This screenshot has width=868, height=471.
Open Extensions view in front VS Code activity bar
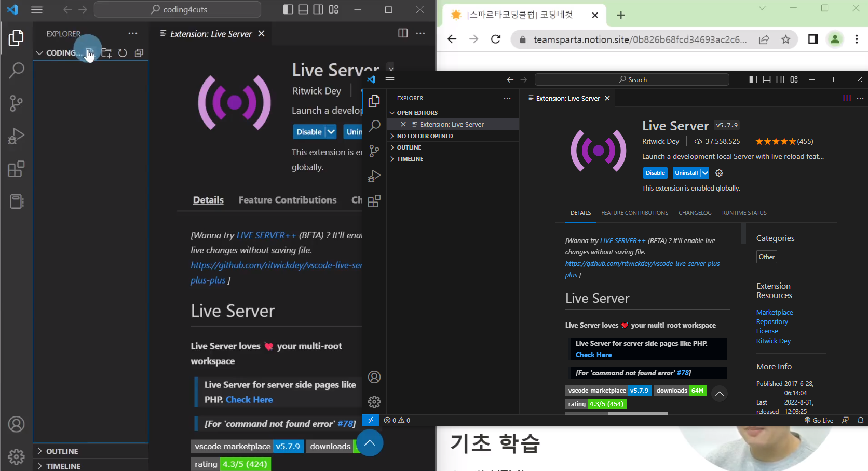pos(374,201)
